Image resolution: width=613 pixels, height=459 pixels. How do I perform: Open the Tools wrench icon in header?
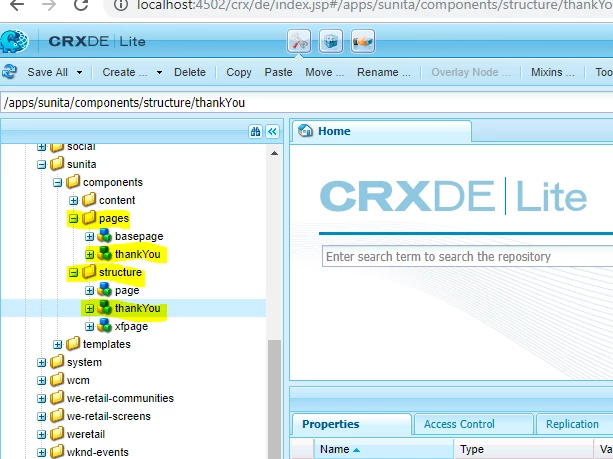click(299, 41)
